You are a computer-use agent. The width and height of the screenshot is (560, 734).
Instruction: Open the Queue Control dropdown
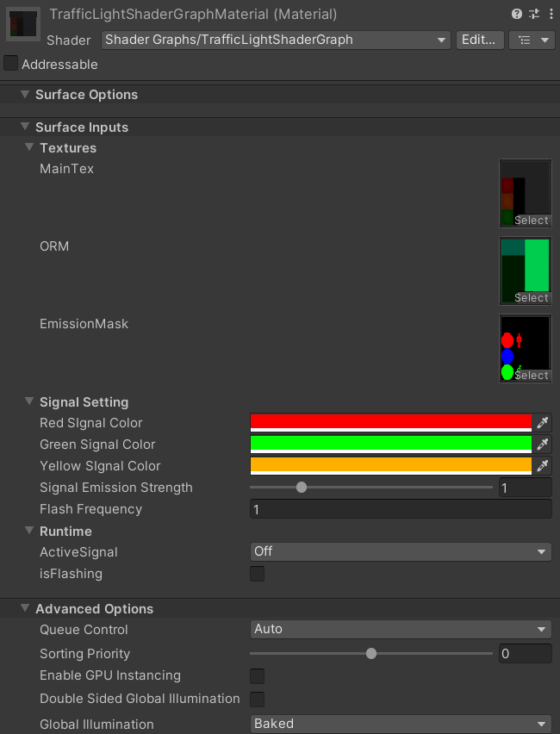point(401,630)
